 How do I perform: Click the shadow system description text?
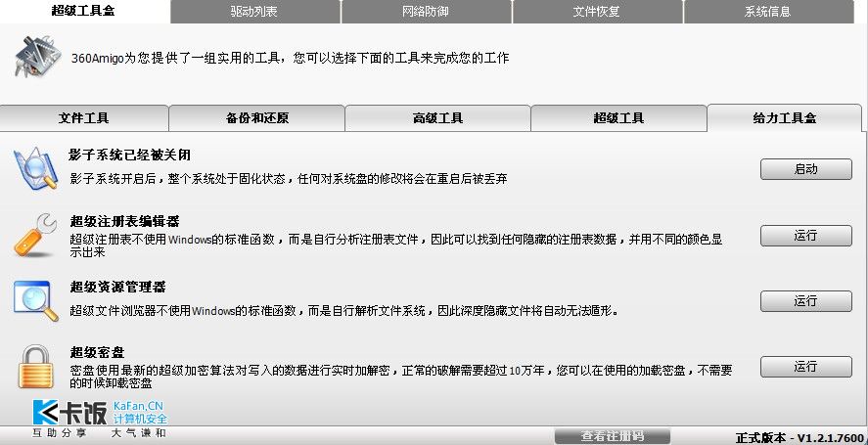coord(289,179)
